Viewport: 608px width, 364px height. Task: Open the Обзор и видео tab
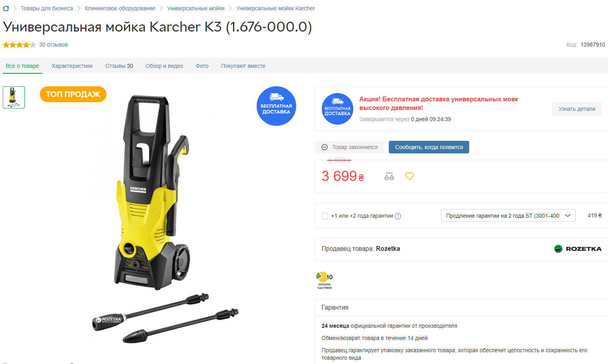(164, 66)
